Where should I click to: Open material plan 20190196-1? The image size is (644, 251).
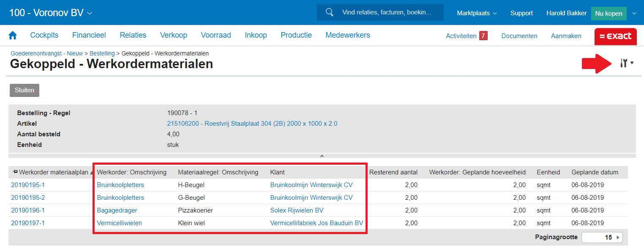[x=28, y=210]
